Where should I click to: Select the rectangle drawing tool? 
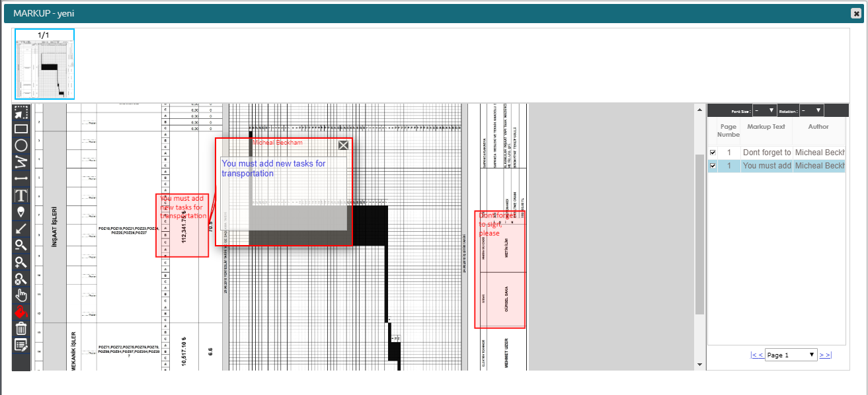pyautogui.click(x=20, y=129)
